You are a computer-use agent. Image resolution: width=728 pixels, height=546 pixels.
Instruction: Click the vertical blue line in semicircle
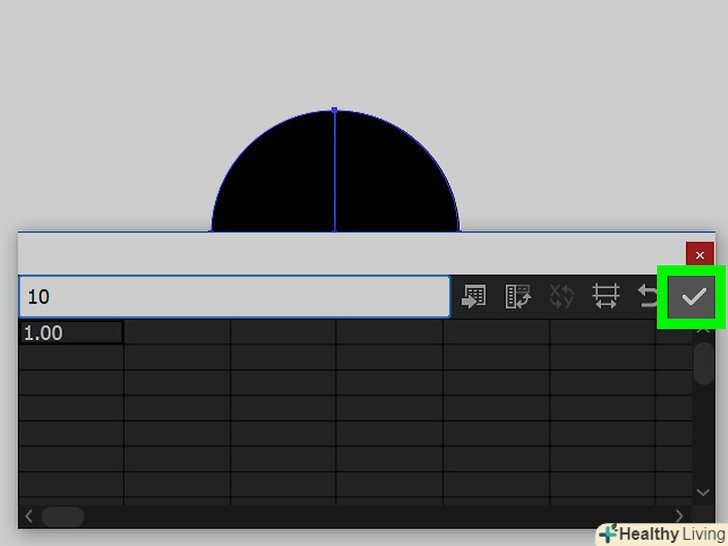(x=335, y=170)
